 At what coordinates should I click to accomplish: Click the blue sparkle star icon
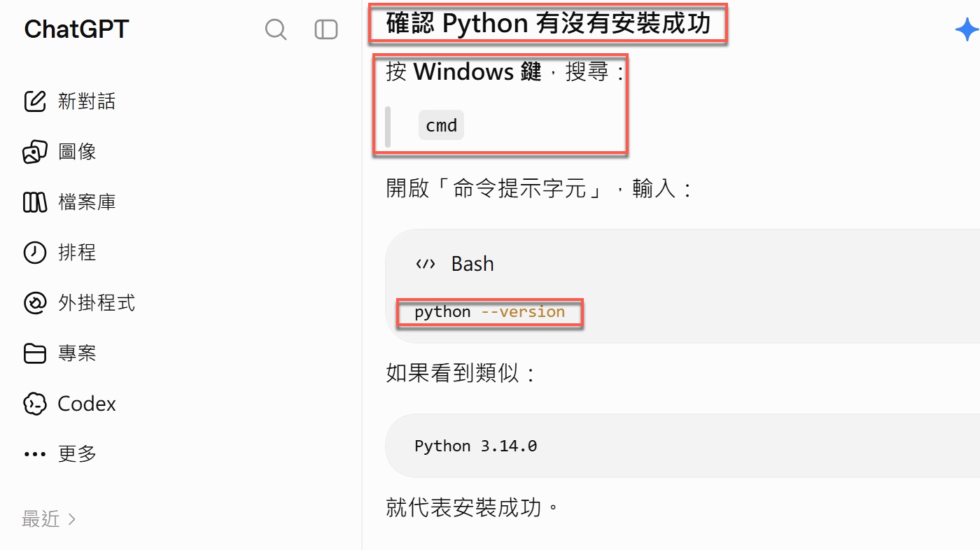pyautogui.click(x=967, y=30)
